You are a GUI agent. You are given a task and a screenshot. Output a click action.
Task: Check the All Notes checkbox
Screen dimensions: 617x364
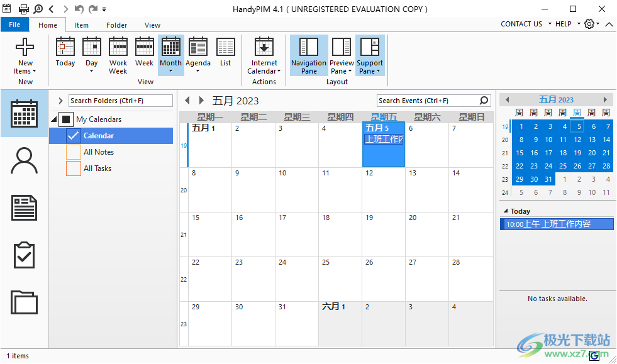pyautogui.click(x=73, y=152)
